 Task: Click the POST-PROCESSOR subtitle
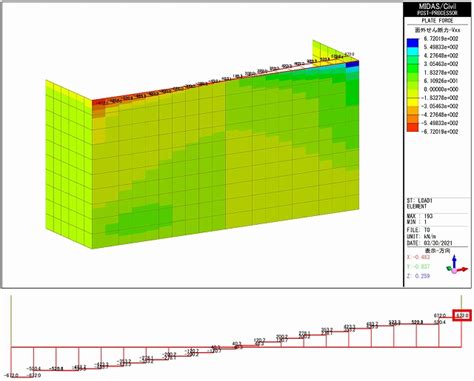point(437,13)
